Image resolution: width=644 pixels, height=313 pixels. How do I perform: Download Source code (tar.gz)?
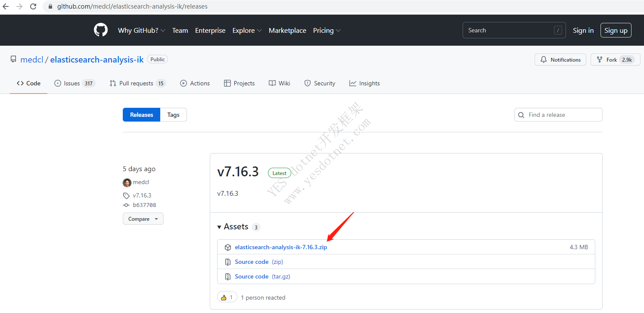tap(252, 277)
